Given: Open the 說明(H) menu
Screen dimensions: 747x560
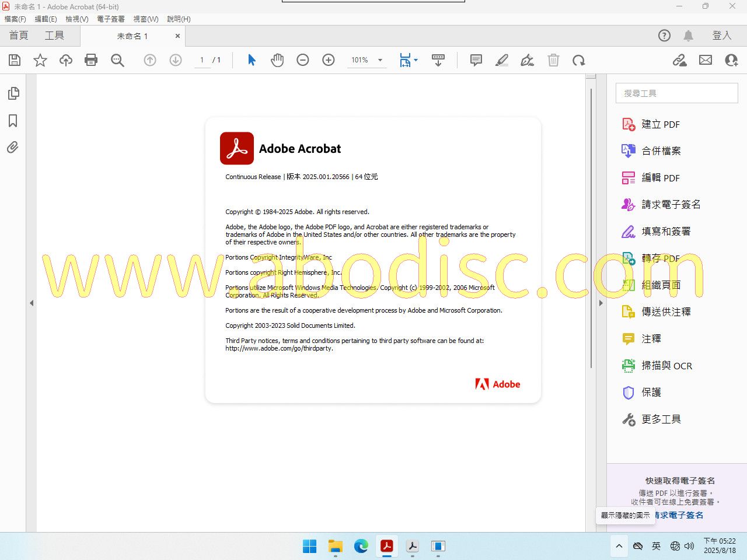Looking at the screenshot, I should 179,19.
